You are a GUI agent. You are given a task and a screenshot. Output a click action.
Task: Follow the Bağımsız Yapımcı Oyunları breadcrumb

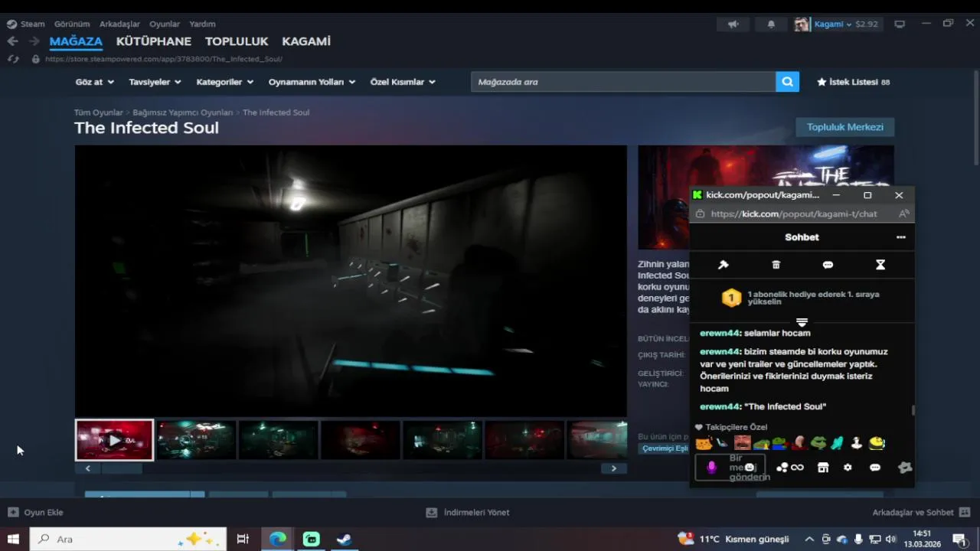coord(183,112)
